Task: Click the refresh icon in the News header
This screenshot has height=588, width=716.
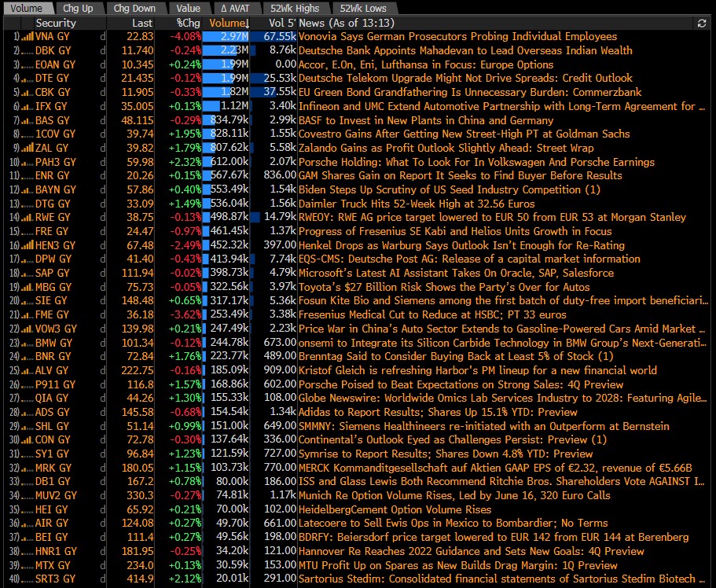Action: point(701,24)
